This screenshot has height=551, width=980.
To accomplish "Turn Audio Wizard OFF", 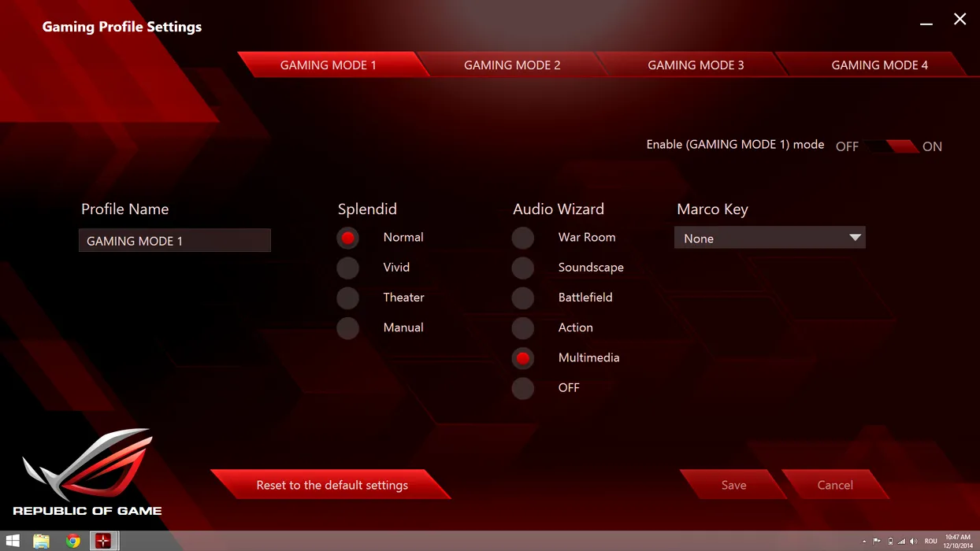I will (x=522, y=388).
